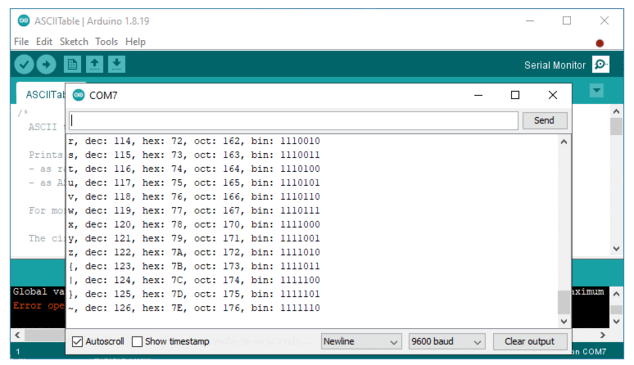Create a new sketch with New icon

coord(72,64)
